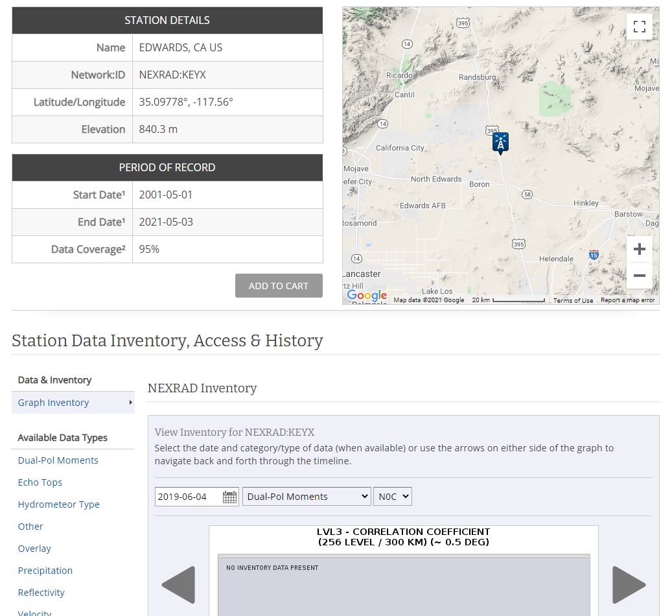Select Reflectivity from Available Data Types

click(x=41, y=593)
